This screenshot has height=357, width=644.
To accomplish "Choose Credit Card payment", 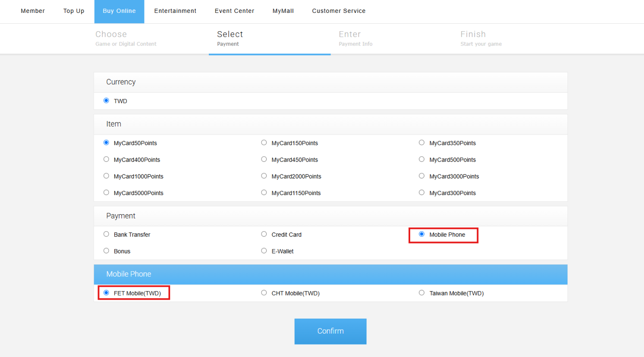I will click(x=264, y=234).
